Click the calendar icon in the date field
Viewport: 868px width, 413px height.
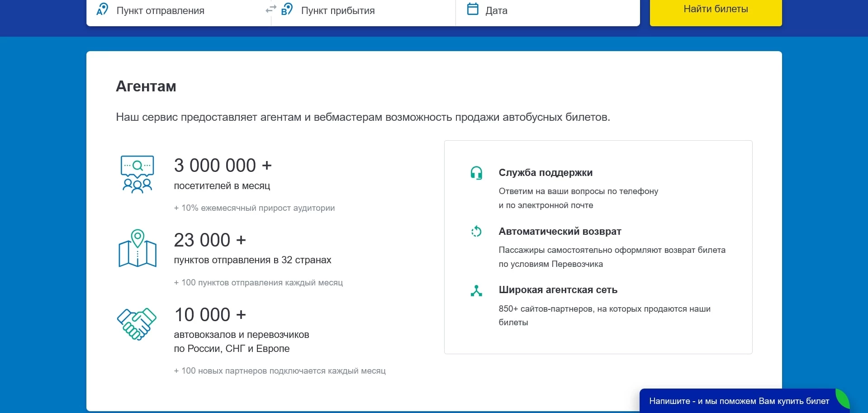tap(472, 9)
